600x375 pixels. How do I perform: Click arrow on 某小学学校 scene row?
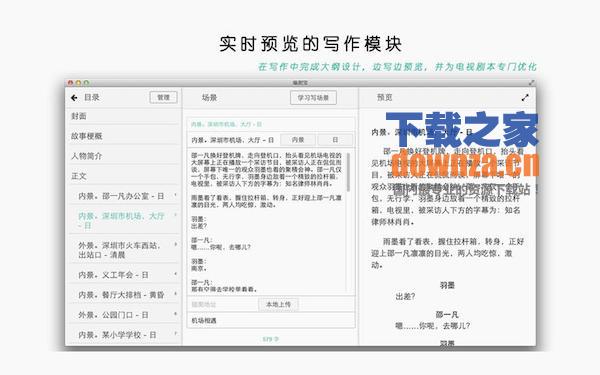(175, 334)
